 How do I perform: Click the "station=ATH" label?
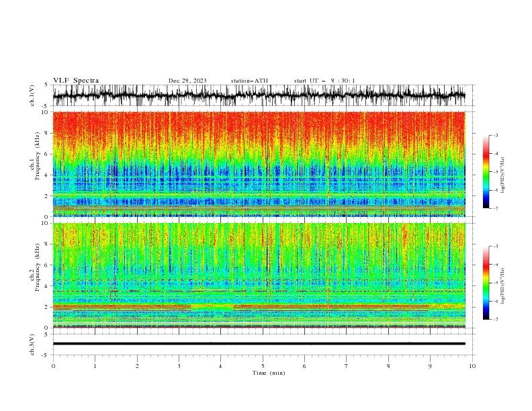(249, 81)
